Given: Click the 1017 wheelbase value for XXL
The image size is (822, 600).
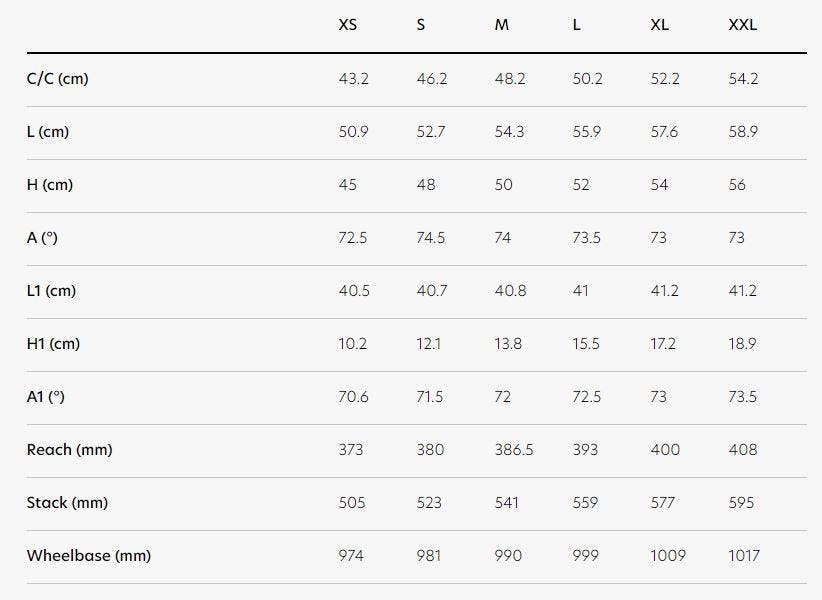Looking at the screenshot, I should click(x=744, y=556).
